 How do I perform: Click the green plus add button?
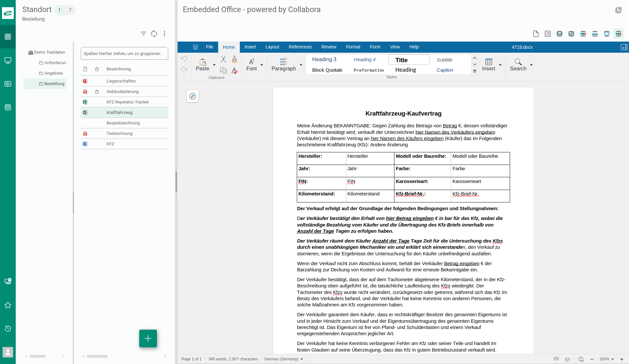[148, 338]
